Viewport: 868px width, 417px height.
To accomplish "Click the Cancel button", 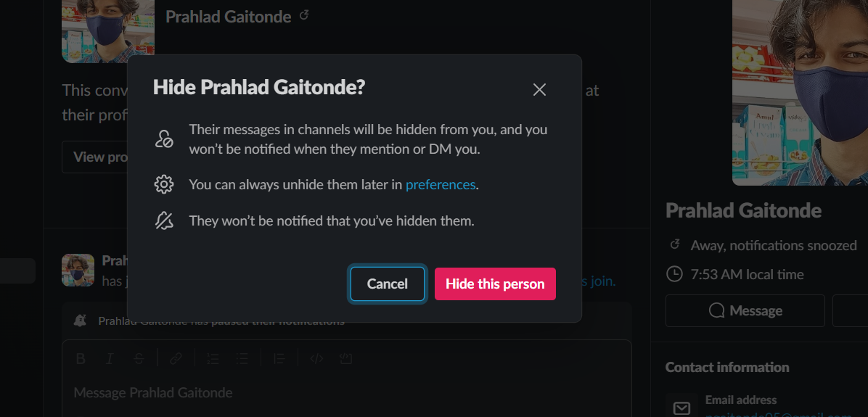I will 388,284.
